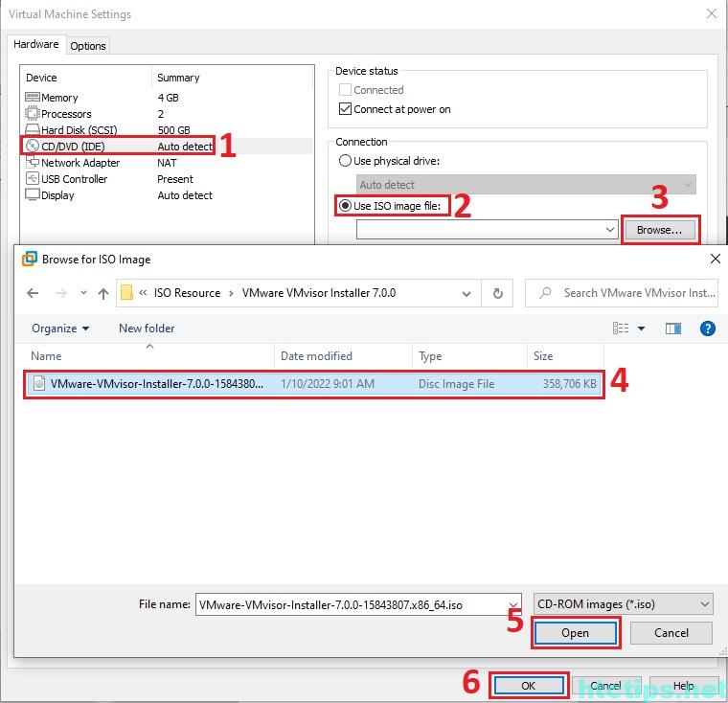Click the yellow folder icon in address bar
The image size is (728, 703).
pos(126,292)
